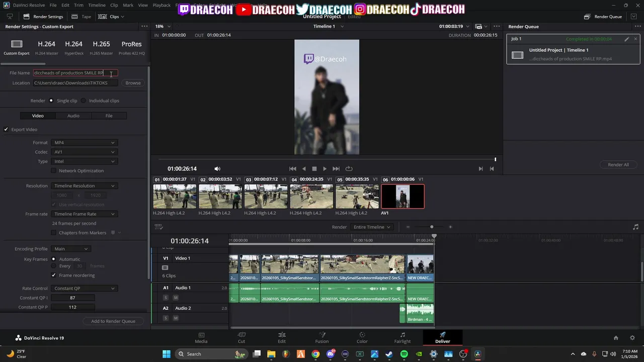
Task: Click the File Name input field
Action: pyautogui.click(x=75, y=73)
